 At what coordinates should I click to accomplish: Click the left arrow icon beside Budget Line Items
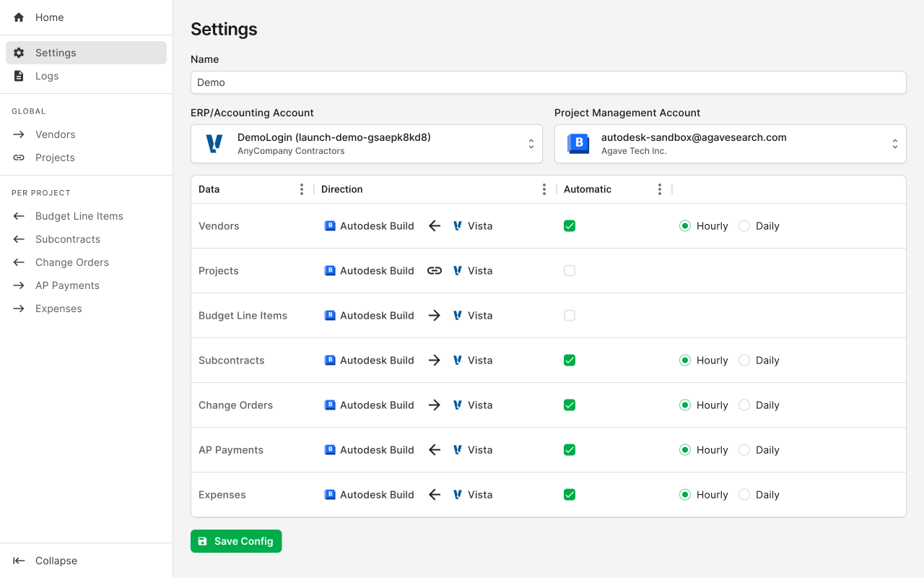[x=19, y=216]
